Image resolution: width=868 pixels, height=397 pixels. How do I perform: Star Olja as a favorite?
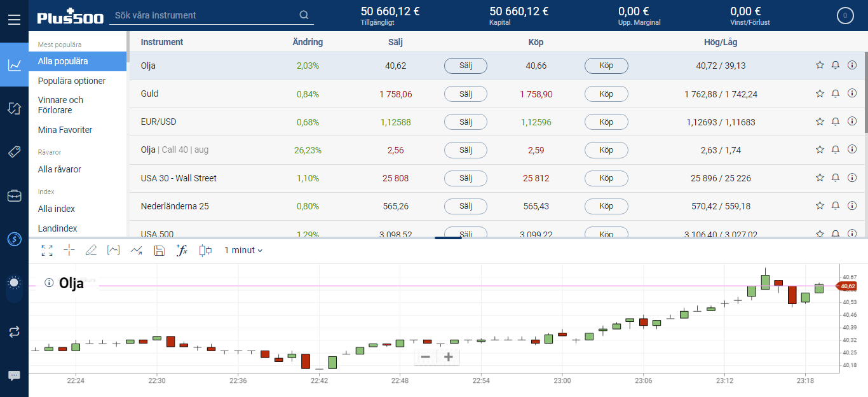[820, 66]
